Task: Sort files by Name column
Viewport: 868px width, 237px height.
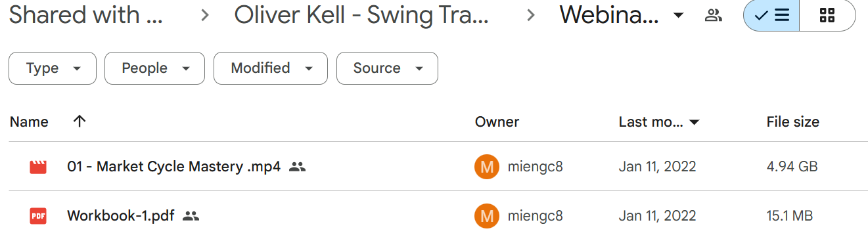Action: (x=30, y=122)
